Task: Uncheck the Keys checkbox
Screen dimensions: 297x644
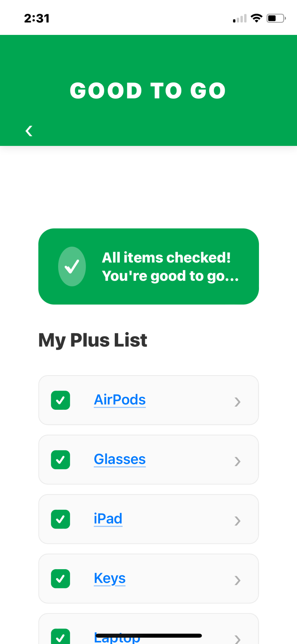Action: pos(60,579)
